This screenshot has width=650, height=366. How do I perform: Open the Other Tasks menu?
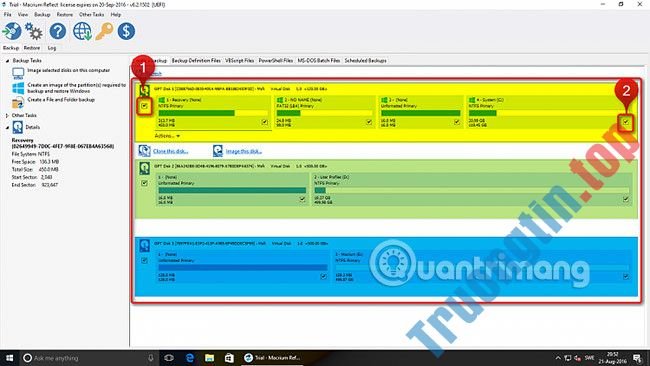coord(92,15)
